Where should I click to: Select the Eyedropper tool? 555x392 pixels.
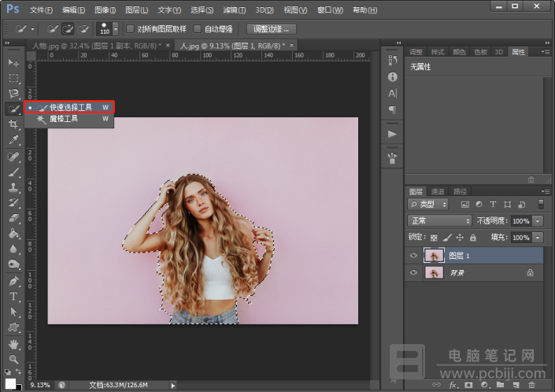(13, 140)
